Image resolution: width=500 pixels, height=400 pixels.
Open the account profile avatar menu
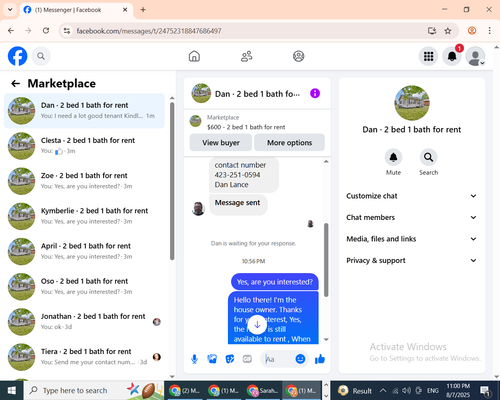pyautogui.click(x=475, y=56)
